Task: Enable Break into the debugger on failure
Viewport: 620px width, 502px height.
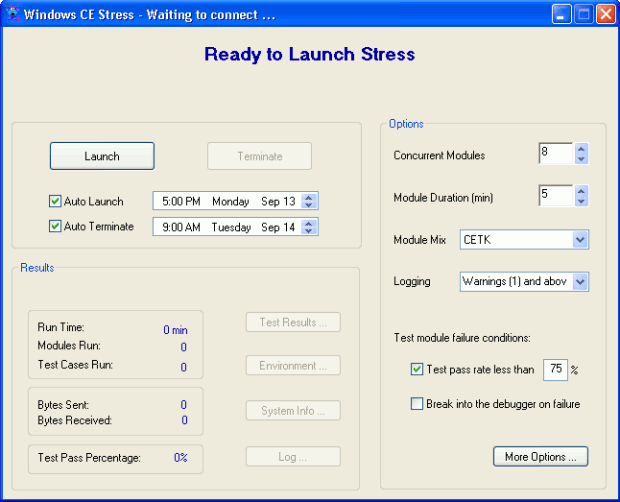Action: click(417, 404)
